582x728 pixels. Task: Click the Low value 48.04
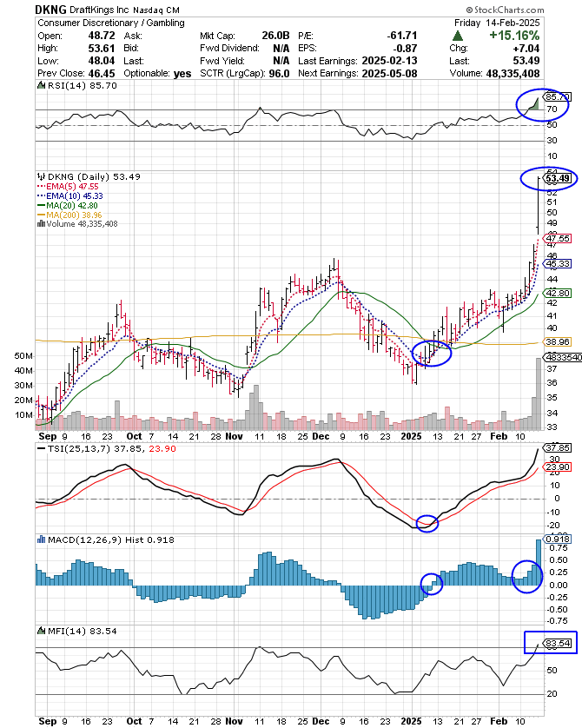click(102, 61)
